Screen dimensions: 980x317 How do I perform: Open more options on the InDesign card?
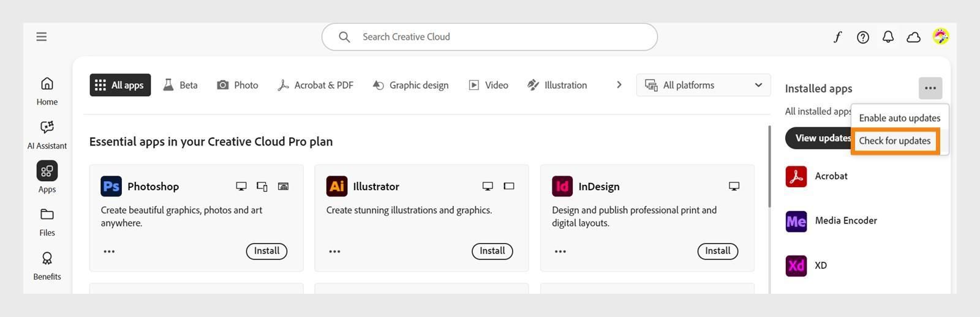click(x=560, y=252)
